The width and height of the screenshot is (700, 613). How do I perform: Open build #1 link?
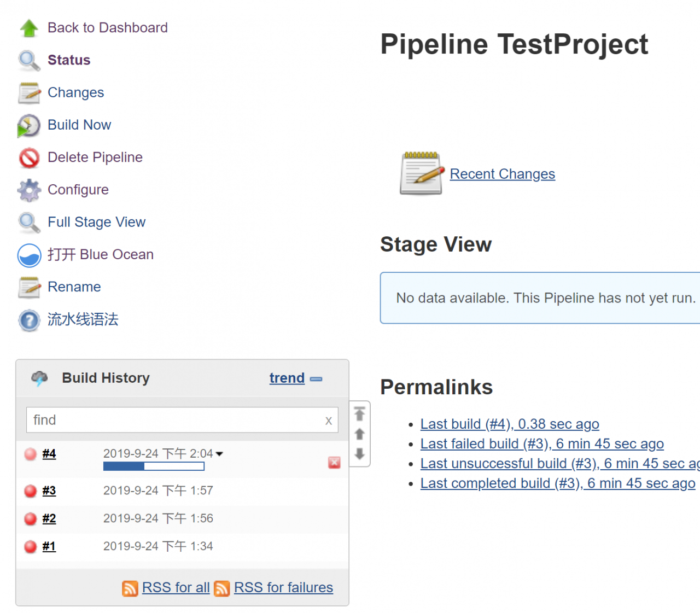tap(49, 547)
